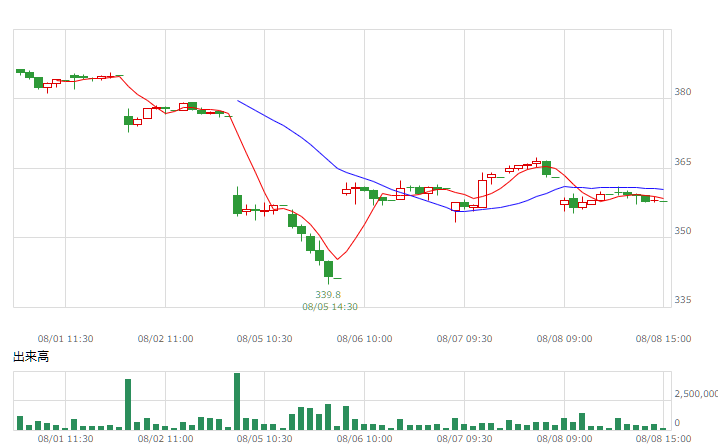Viewport: 718px width, 448px height.
Task: Click the 380 price axis label
Action: click(x=682, y=92)
